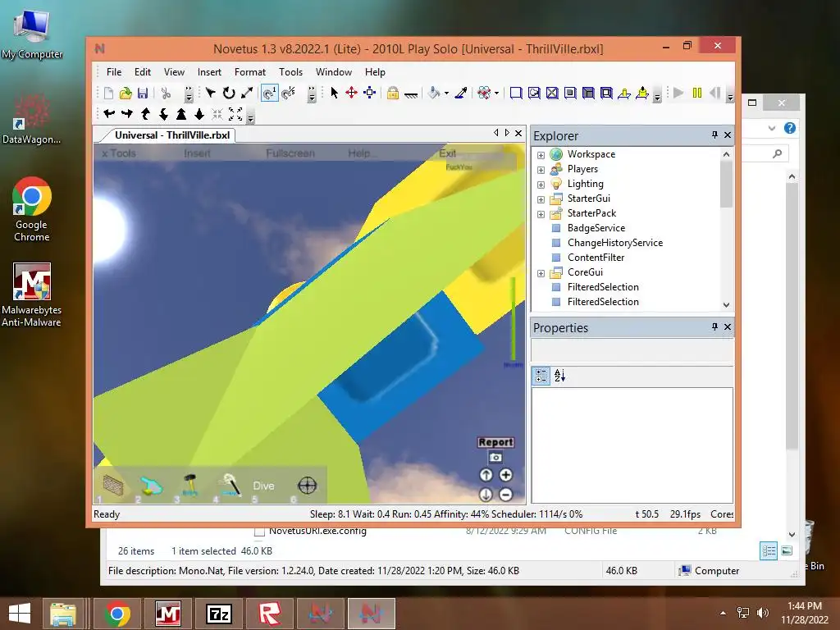Open Google Chrome from the taskbar

click(117, 614)
